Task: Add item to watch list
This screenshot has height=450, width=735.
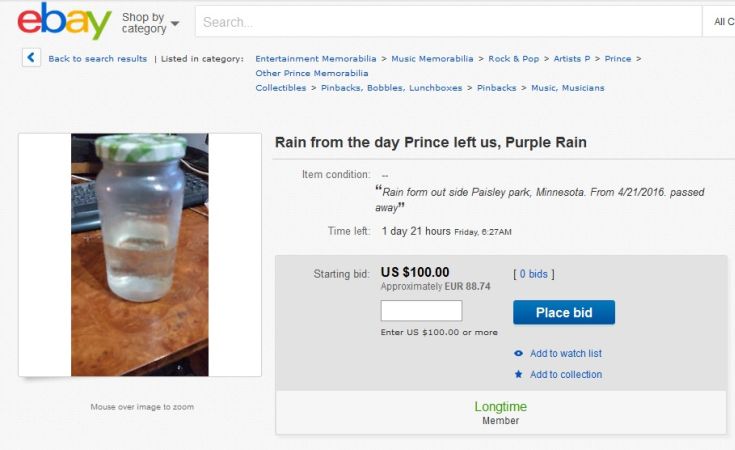Action: (x=565, y=353)
